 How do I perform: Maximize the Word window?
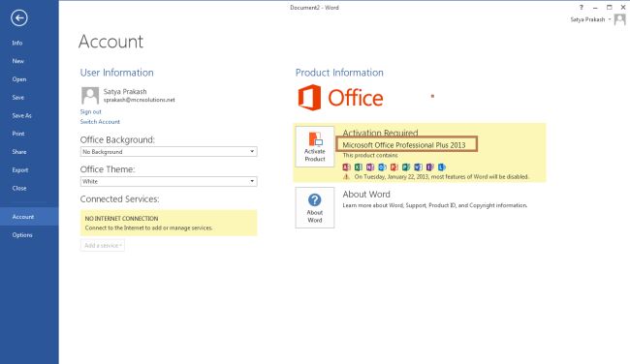[609, 7]
